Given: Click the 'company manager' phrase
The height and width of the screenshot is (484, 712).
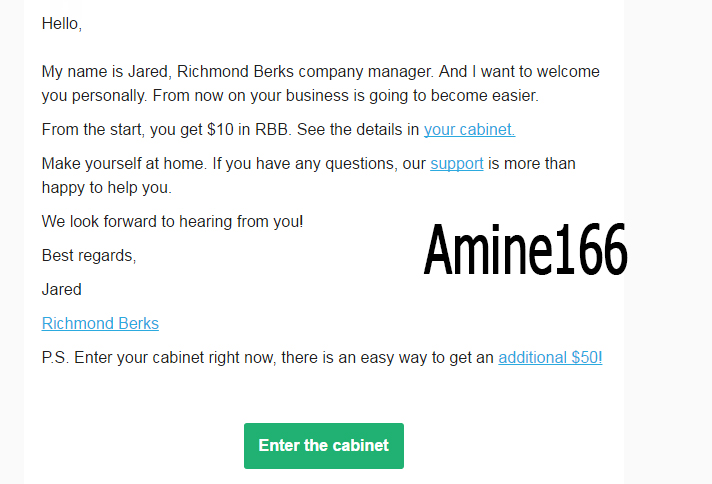Looking at the screenshot, I should [x=365, y=72].
